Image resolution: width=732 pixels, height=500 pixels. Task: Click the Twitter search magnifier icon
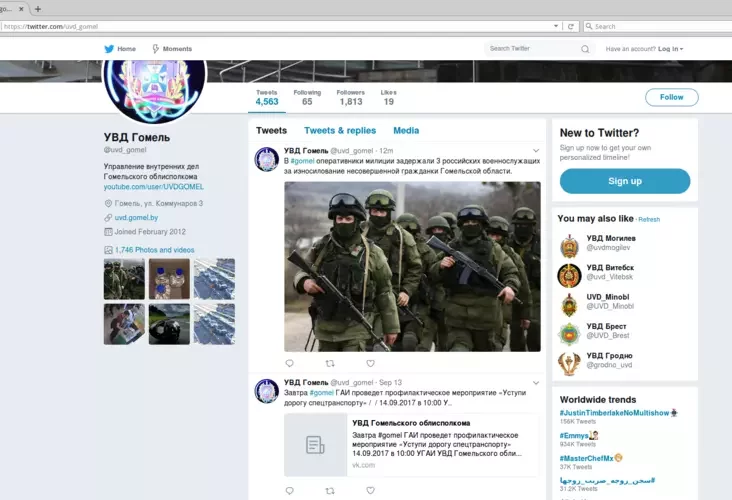[x=585, y=48]
